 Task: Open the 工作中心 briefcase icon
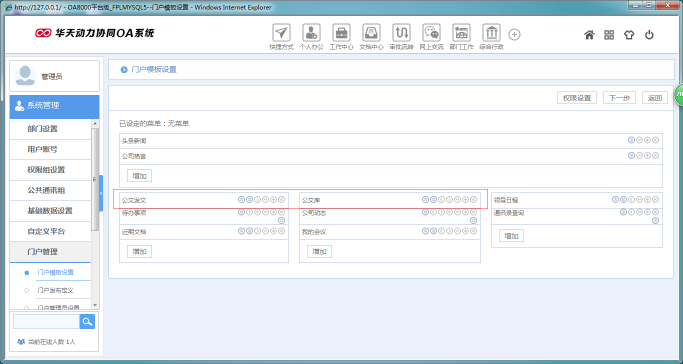[x=342, y=33]
